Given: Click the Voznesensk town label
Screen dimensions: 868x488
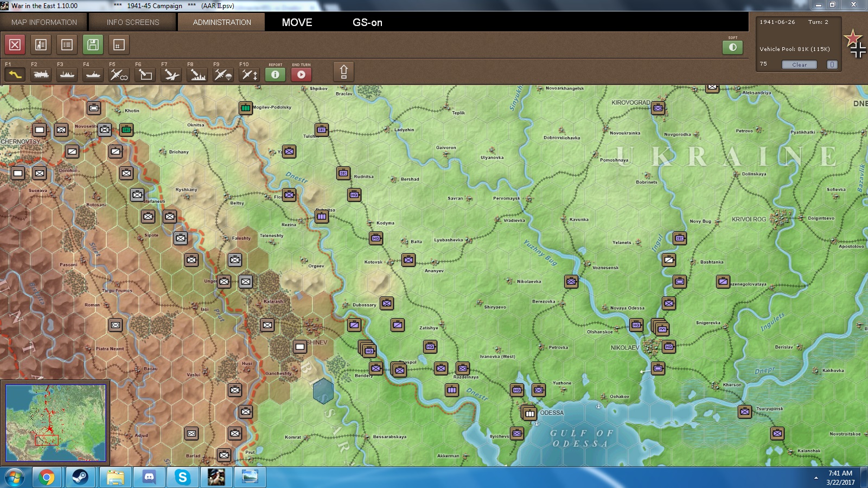Looking at the screenshot, I should point(605,267).
